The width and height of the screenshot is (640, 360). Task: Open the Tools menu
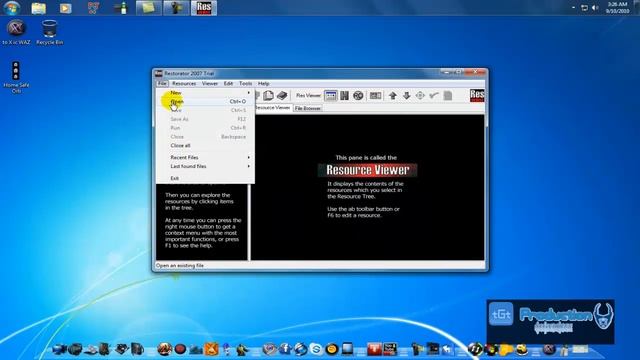pos(245,83)
